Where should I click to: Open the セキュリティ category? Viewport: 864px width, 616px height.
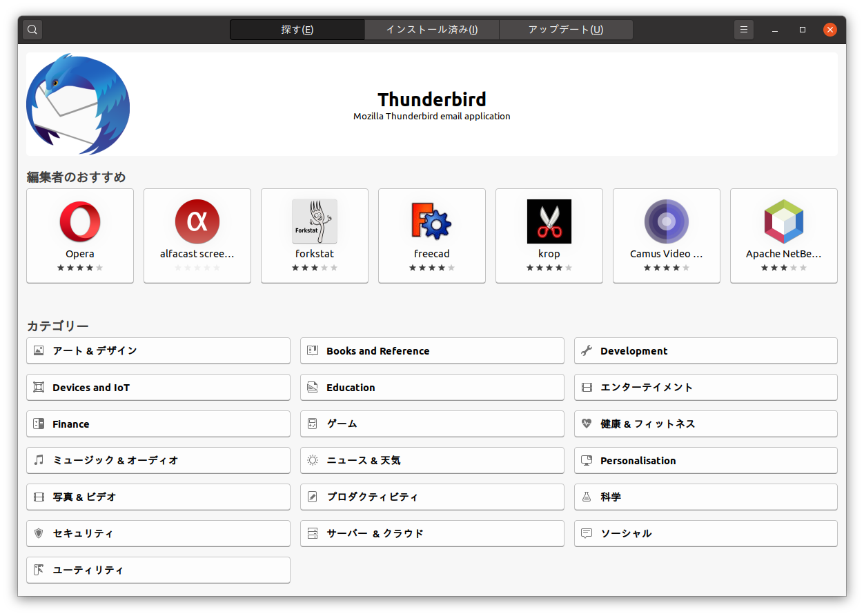coord(158,533)
